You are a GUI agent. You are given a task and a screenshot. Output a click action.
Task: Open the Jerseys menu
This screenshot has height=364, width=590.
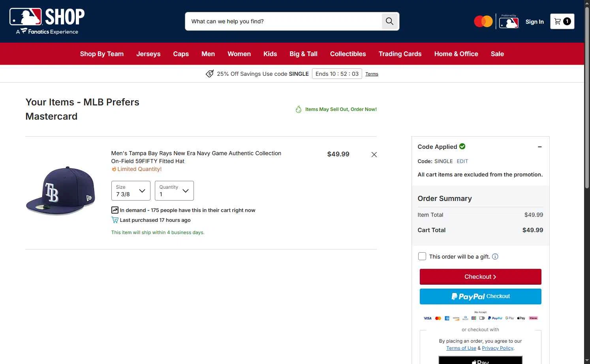coord(148,54)
